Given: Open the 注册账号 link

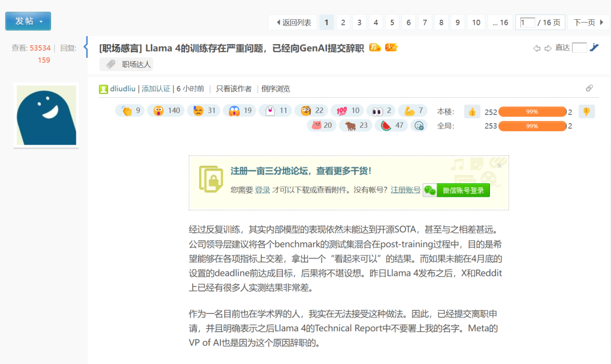Looking at the screenshot, I should coord(406,190).
